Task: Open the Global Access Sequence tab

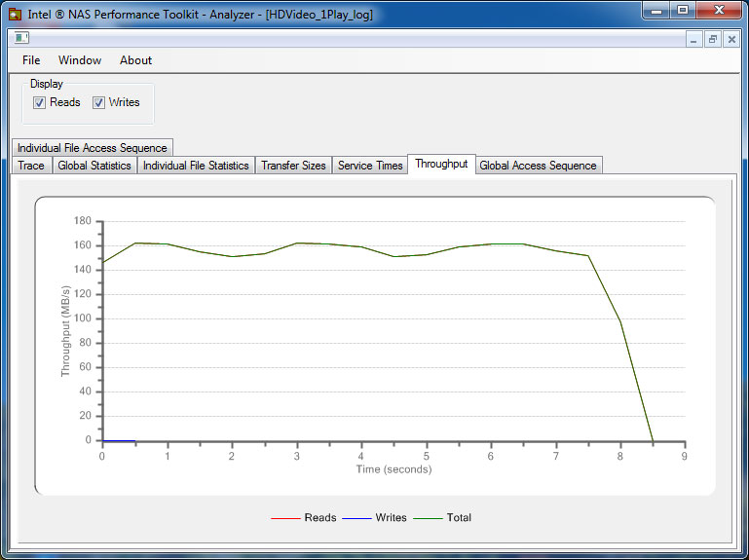Action: 538,166
